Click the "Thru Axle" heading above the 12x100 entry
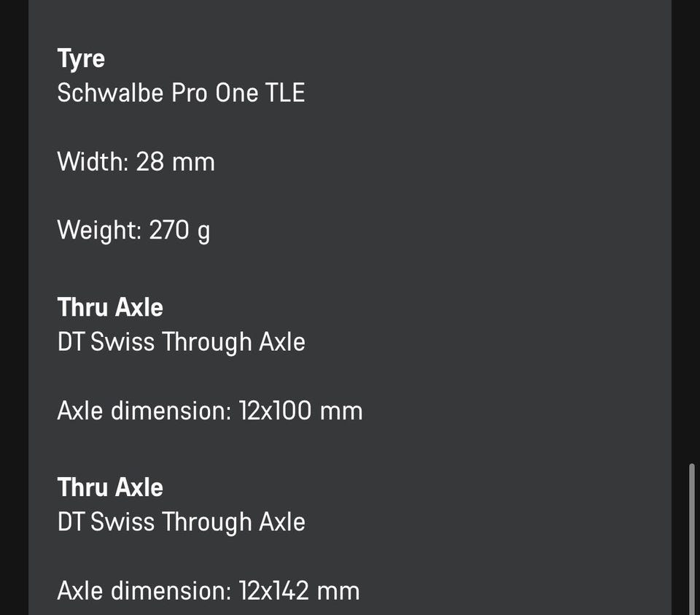Viewport: 700px width, 615px height. click(110, 307)
